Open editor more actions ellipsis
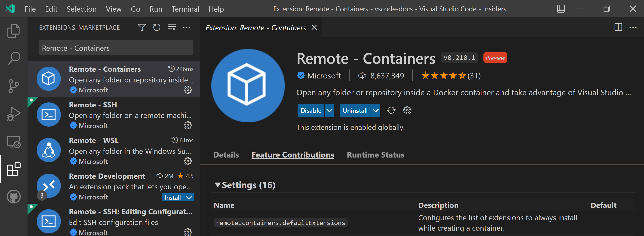The image size is (644, 236). (633, 27)
